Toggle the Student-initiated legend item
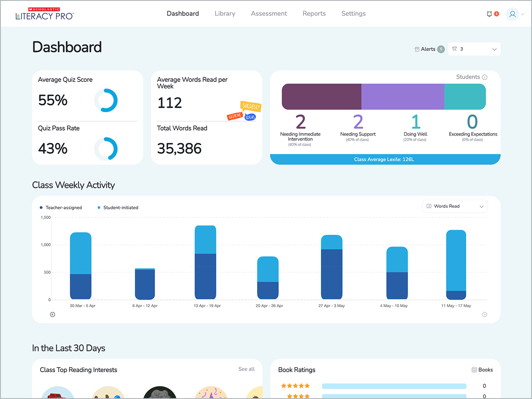This screenshot has height=399, width=532. point(118,208)
